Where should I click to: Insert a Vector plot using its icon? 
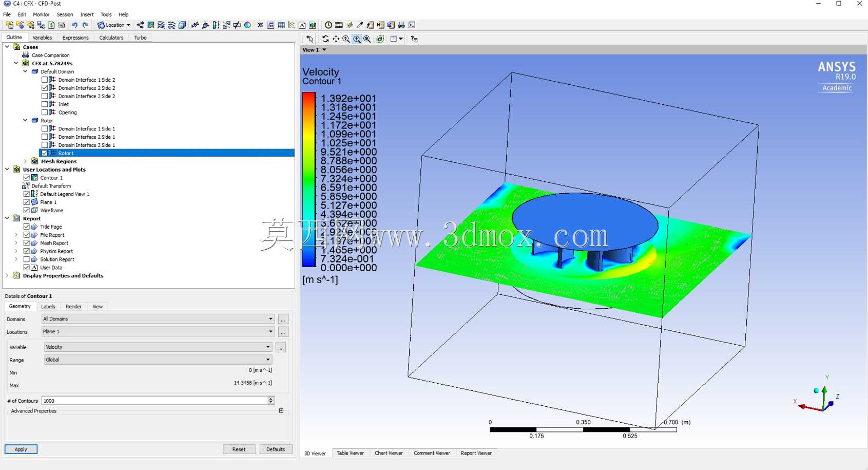coord(140,25)
